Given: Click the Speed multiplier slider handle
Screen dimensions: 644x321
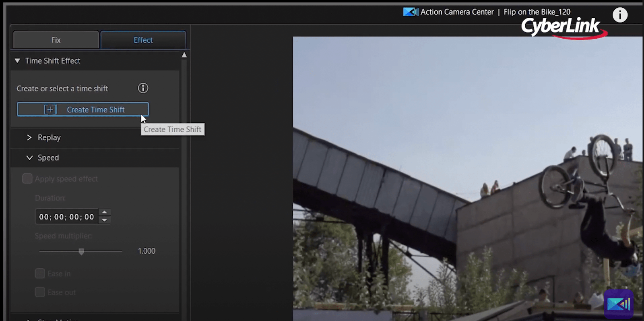Looking at the screenshot, I should coord(81,252).
